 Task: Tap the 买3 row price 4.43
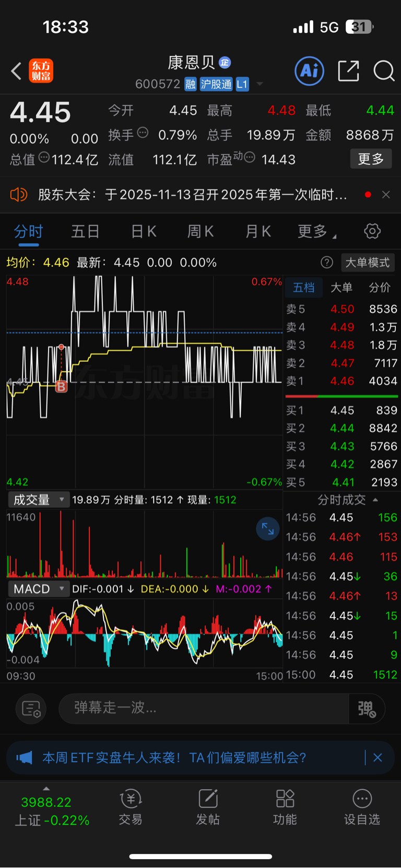342,446
